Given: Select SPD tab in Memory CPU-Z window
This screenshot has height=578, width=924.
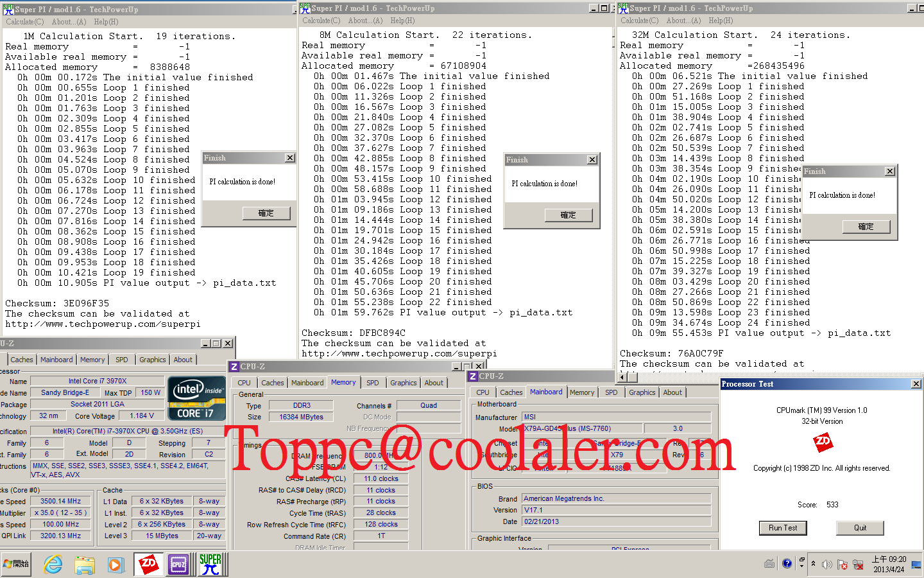Looking at the screenshot, I should [373, 383].
